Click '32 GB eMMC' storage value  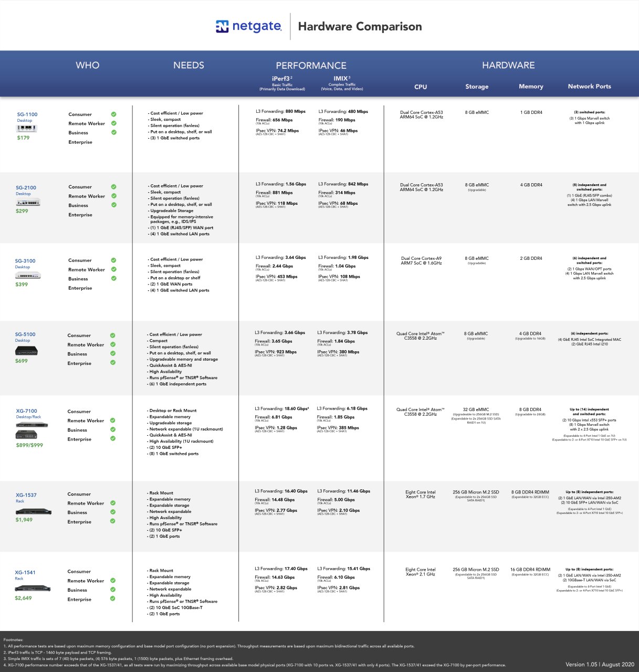(x=476, y=409)
